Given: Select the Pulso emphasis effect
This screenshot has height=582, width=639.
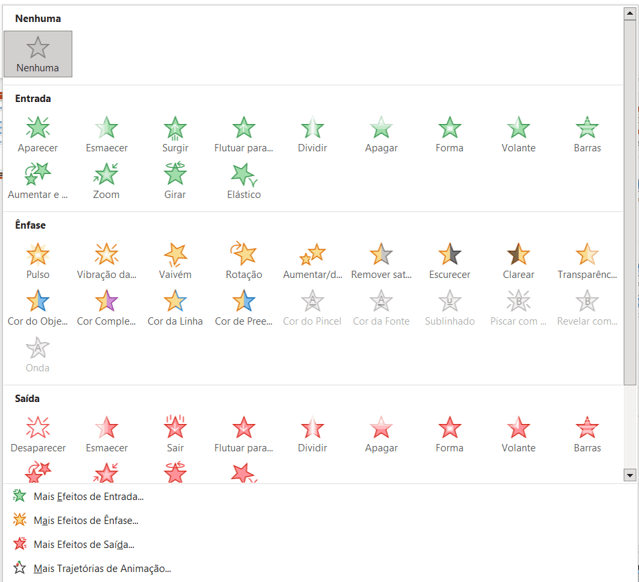Looking at the screenshot, I should point(37,261).
